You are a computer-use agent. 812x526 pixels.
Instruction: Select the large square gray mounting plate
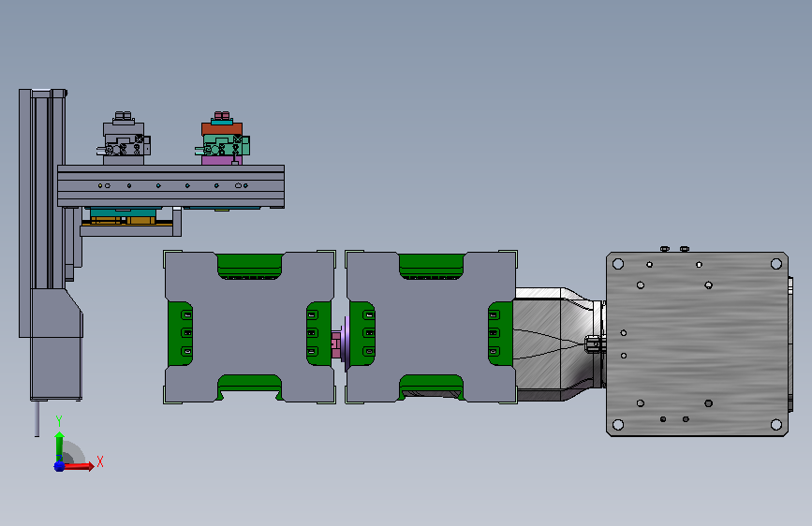tap(697, 343)
